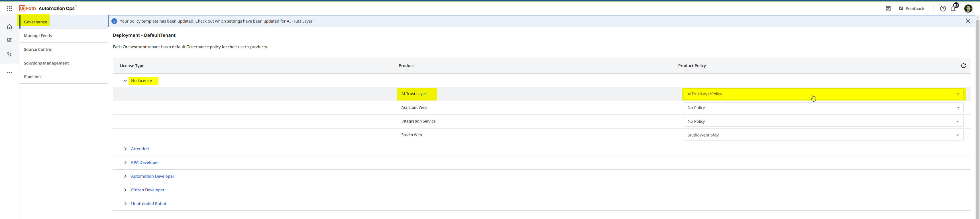Click the Attended link text

coord(140,149)
